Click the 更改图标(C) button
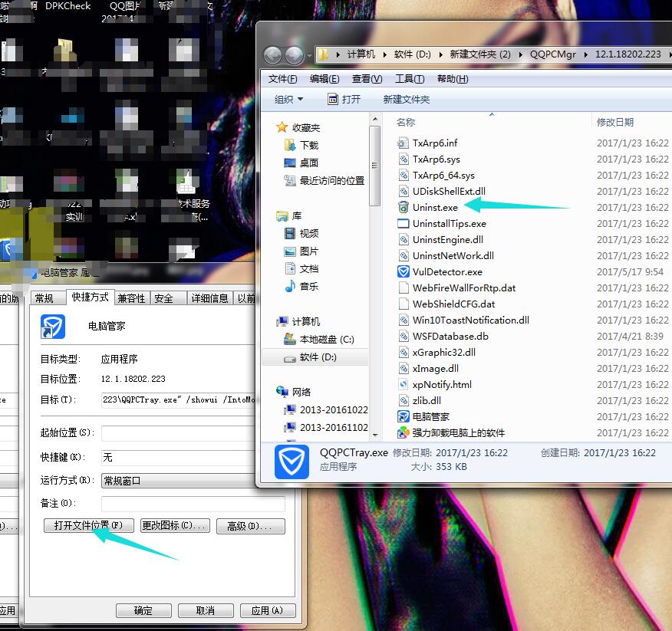Viewport: 672px width, 631px height. pyautogui.click(x=175, y=525)
